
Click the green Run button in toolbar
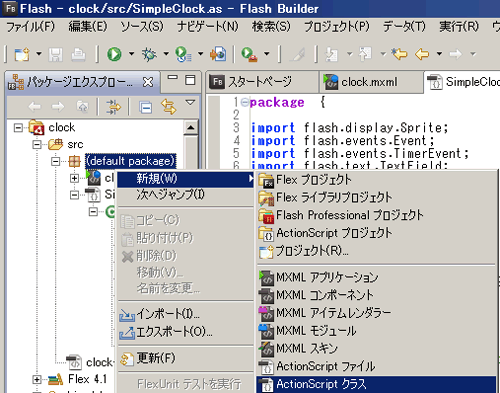[x=114, y=54]
